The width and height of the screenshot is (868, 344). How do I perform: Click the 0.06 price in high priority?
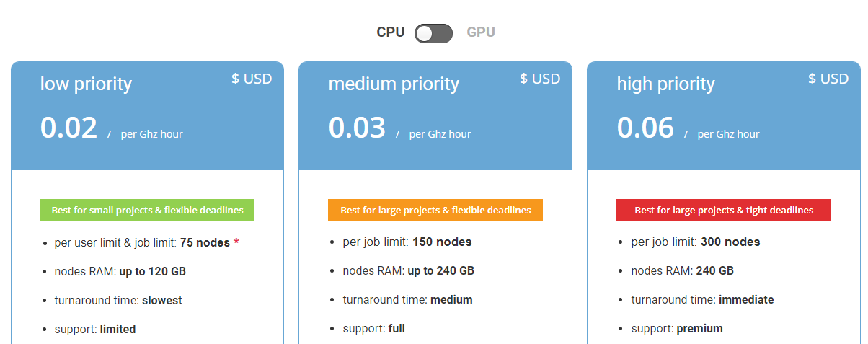pos(645,128)
